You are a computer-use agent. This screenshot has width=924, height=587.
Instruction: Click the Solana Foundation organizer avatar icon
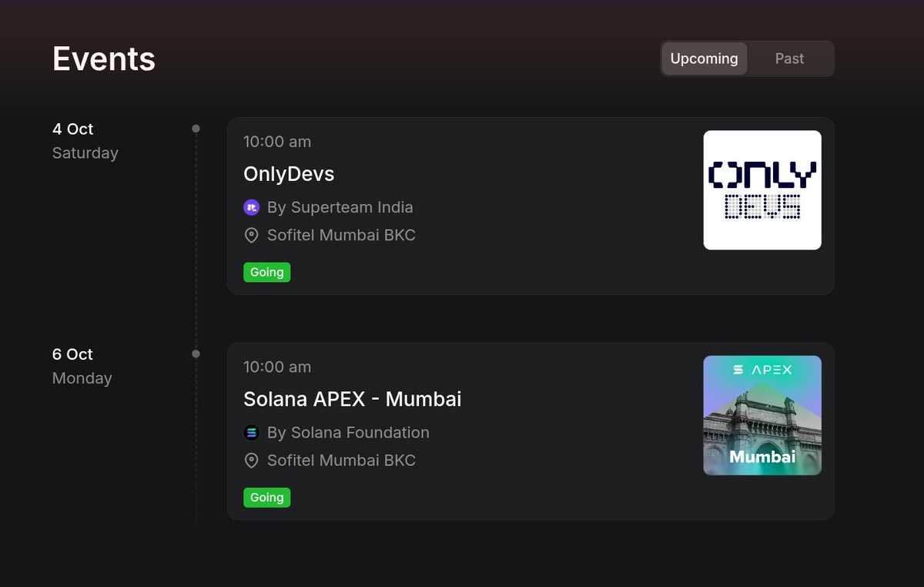[251, 432]
